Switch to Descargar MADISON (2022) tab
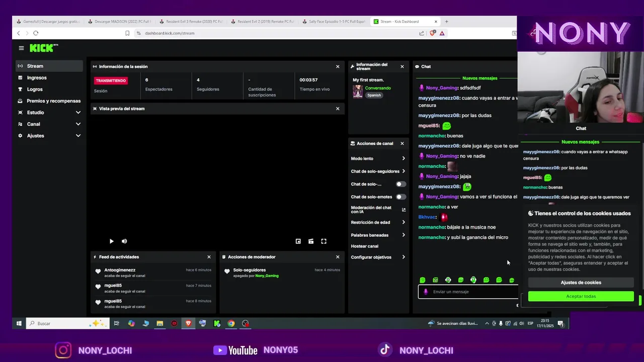Screen dimensions: 644x362 pyautogui.click(x=119, y=22)
